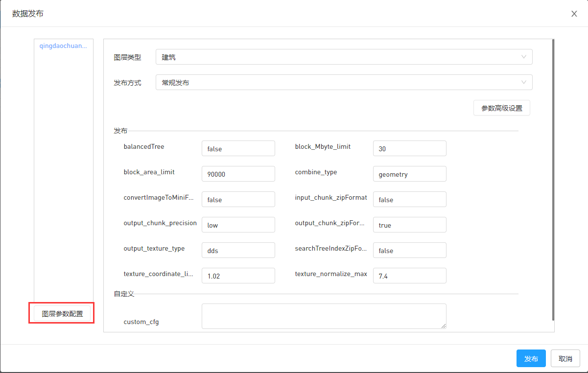This screenshot has height=373, width=588.
Task: Click the 图层类型 dropdown chevron arrow
Action: [524, 57]
